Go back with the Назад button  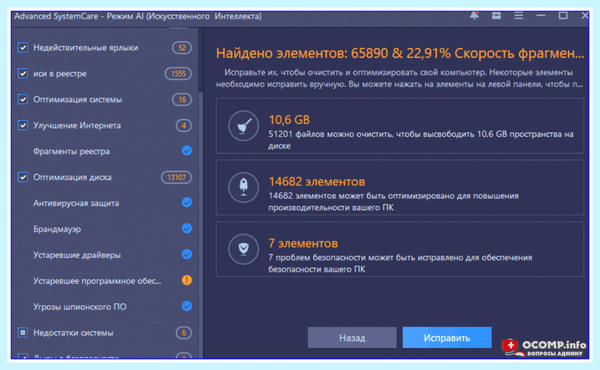pyautogui.click(x=352, y=337)
